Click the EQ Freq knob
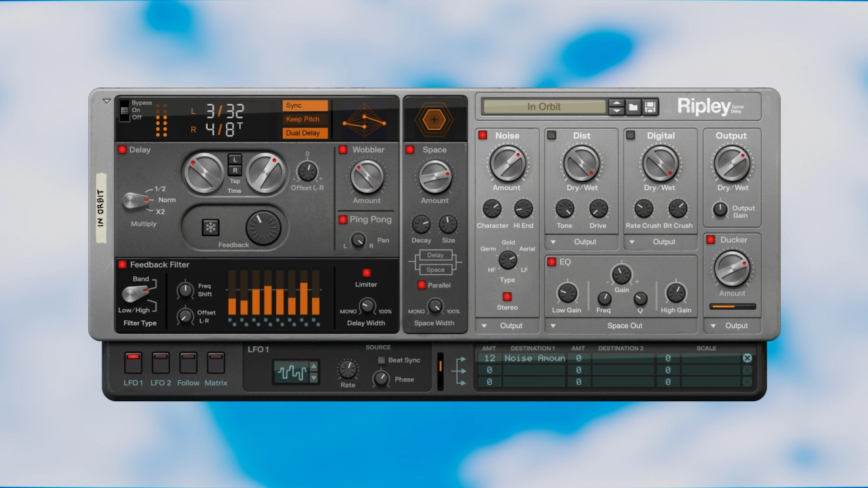 pyautogui.click(x=604, y=299)
